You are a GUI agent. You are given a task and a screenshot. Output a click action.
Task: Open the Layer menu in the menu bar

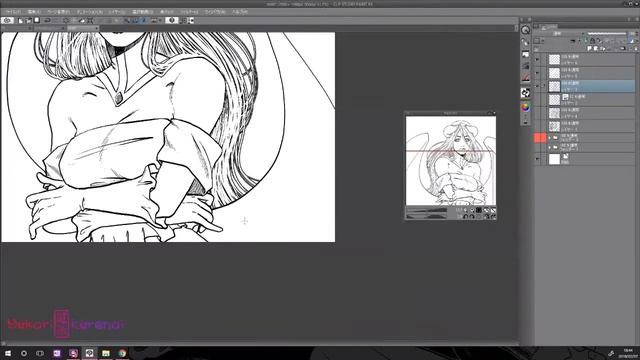(117, 12)
